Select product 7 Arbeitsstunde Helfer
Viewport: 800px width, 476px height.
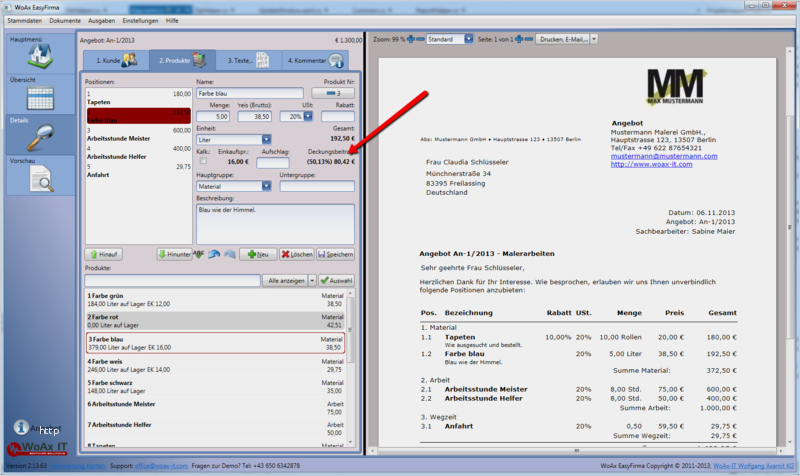215,429
